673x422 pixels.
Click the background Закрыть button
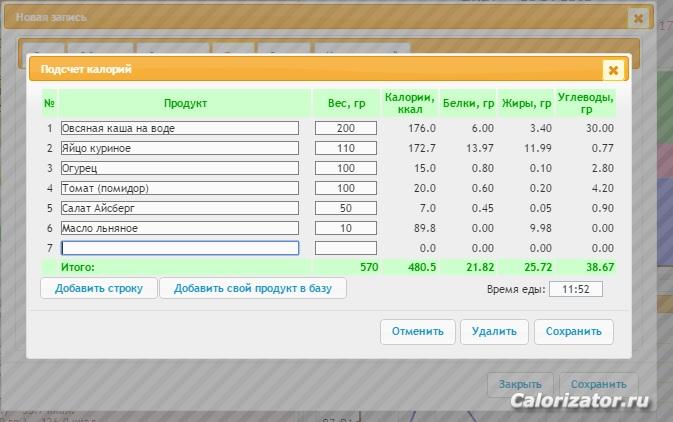click(520, 385)
